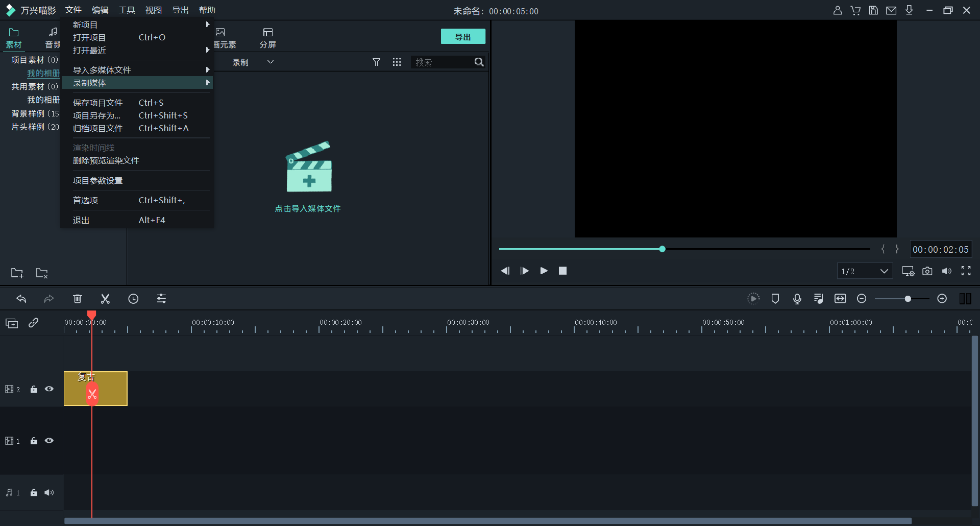Image resolution: width=980 pixels, height=526 pixels.
Task: Delete selected clip with trash icon
Action: coord(78,299)
